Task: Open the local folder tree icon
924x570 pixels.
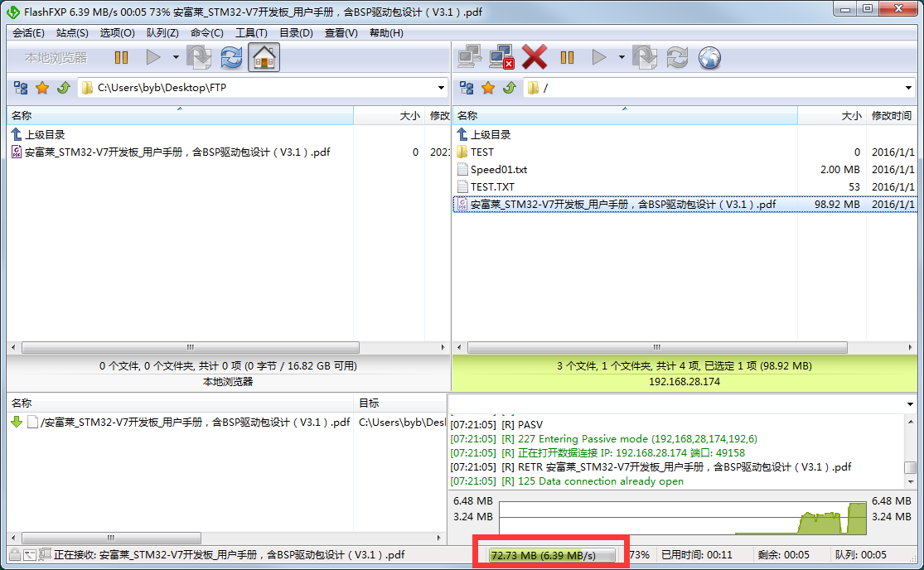Action: pos(21,88)
